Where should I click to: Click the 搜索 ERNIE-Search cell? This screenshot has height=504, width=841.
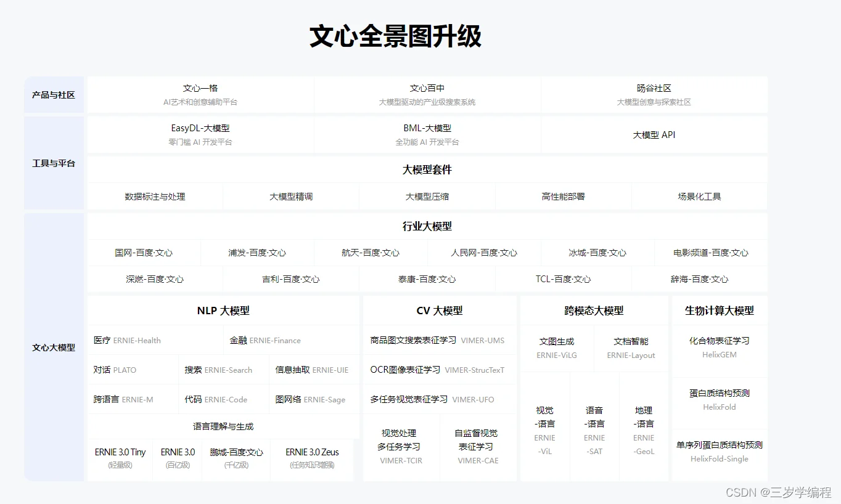pos(224,370)
